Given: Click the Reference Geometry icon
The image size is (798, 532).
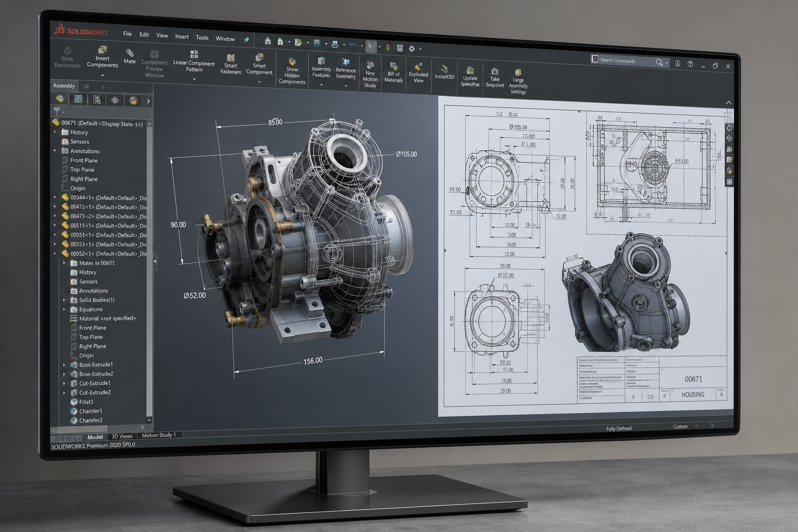Looking at the screenshot, I should click(345, 62).
